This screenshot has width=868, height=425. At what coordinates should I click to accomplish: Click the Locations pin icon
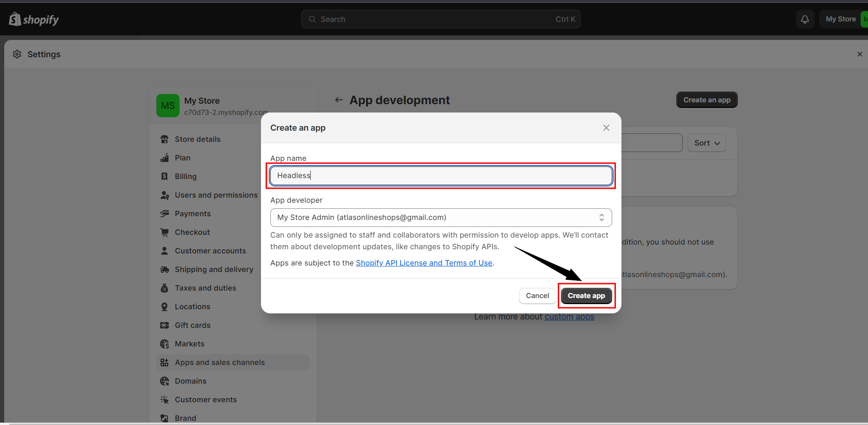164,307
